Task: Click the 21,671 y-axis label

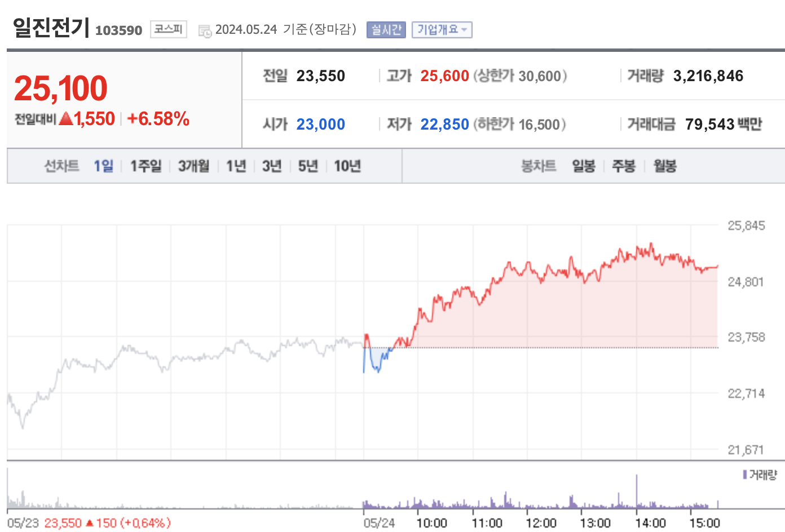Action: 746,450
